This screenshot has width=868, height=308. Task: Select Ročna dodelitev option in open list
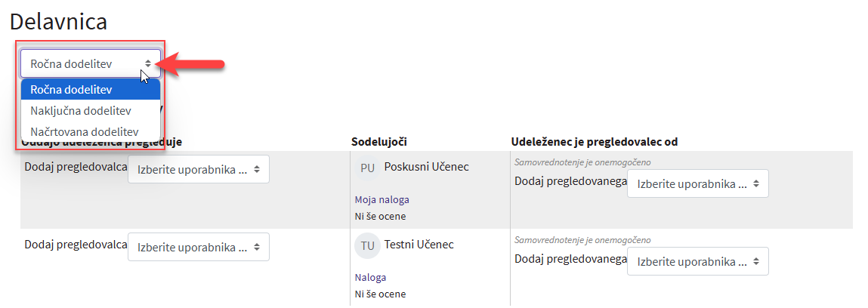click(90, 90)
